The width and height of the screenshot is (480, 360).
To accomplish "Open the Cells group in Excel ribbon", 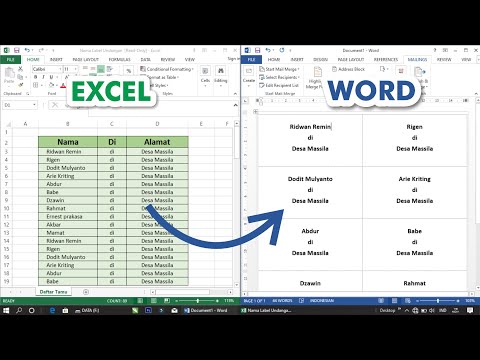I will pyautogui.click(x=205, y=76).
